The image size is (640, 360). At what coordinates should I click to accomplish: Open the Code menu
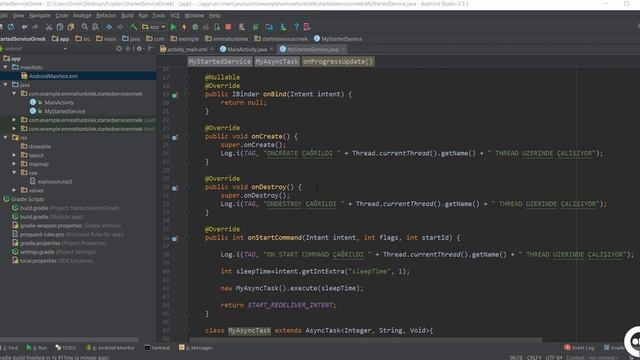pos(62,16)
